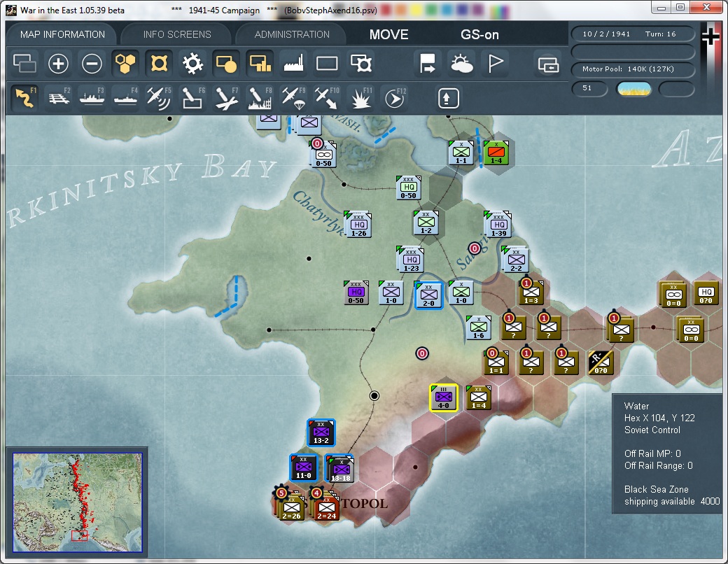
Task: Select the Soviet rail repair 0?0 counter
Action: pyautogui.click(x=601, y=362)
